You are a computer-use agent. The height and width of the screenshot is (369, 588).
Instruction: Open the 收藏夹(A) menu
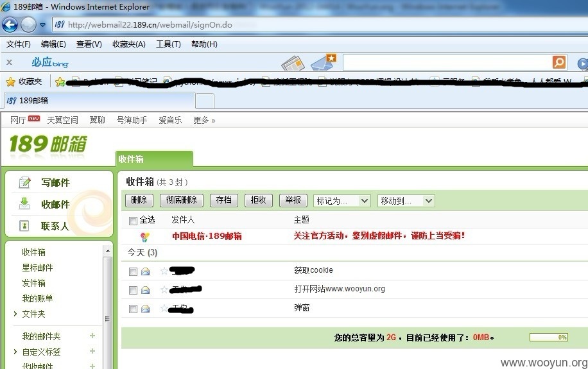pyautogui.click(x=128, y=44)
